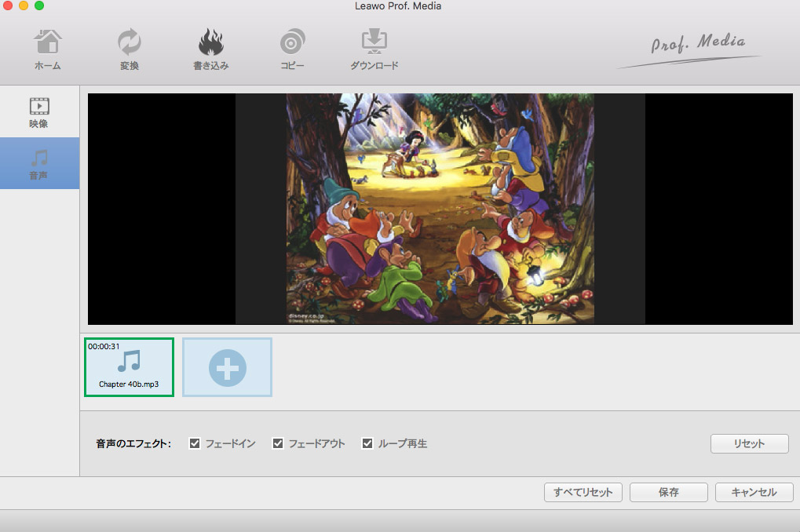Open the ホーム home icon
The image size is (800, 532).
pyautogui.click(x=47, y=49)
